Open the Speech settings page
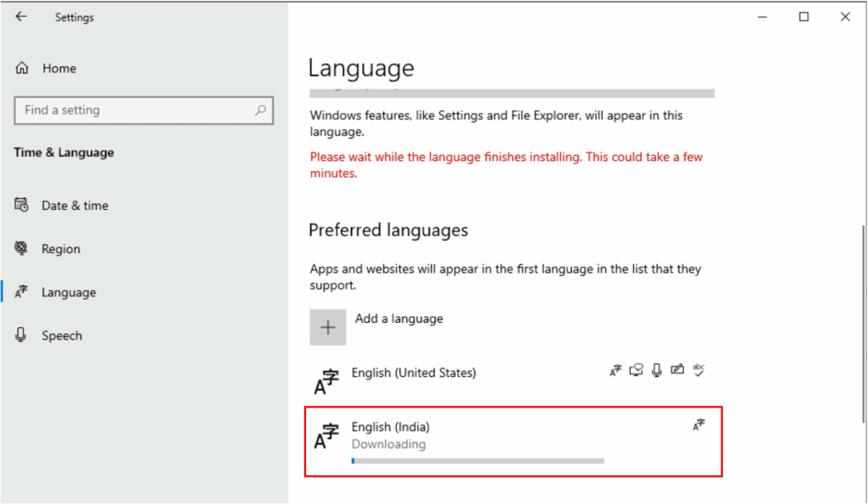 point(62,335)
